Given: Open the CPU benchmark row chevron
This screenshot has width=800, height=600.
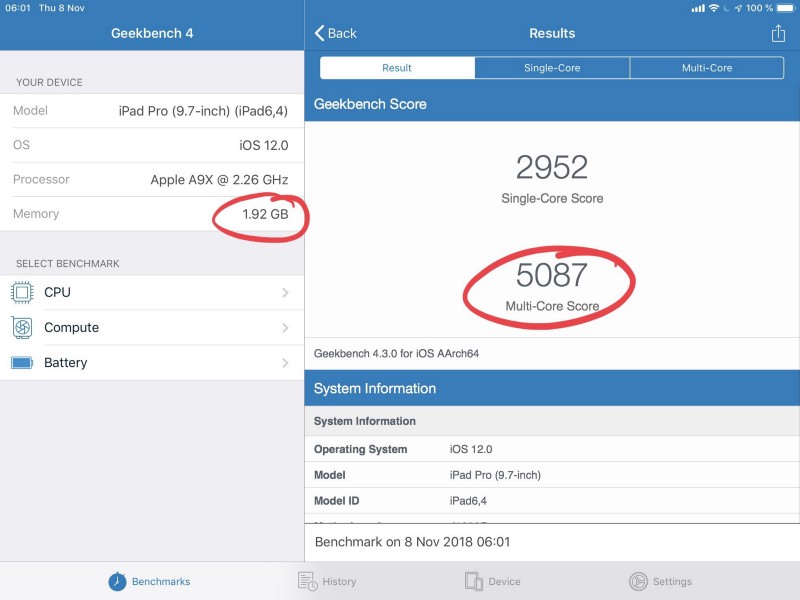Looking at the screenshot, I should coord(285,292).
